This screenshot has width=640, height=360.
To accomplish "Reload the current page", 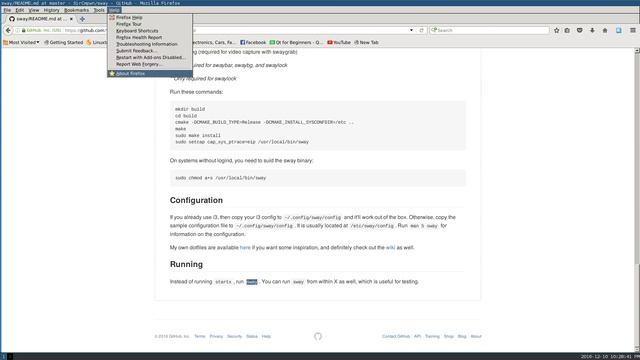I will coord(422,30).
